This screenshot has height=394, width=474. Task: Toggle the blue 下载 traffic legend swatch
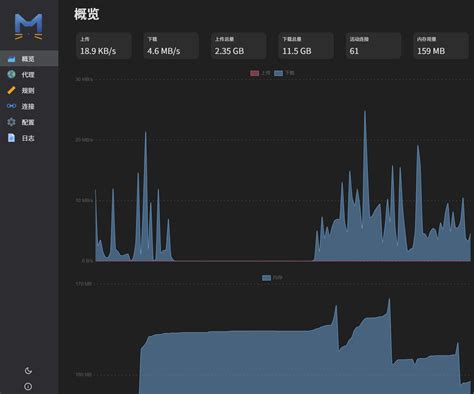coord(279,73)
